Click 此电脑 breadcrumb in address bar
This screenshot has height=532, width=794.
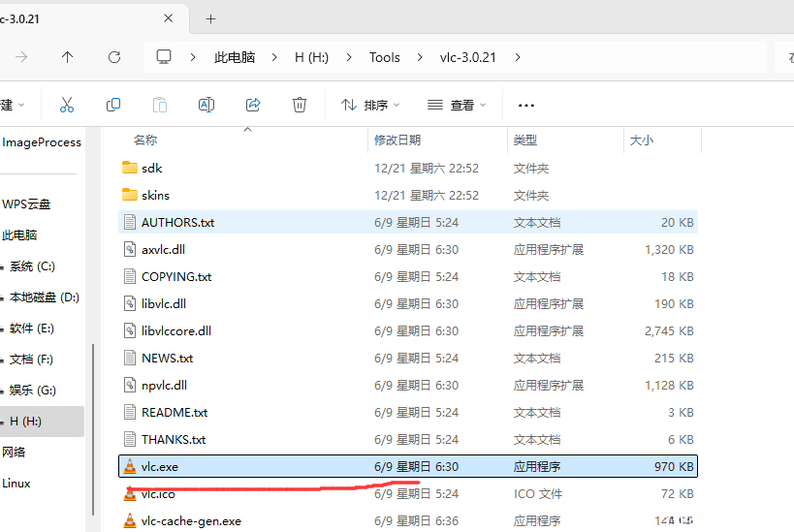click(235, 57)
